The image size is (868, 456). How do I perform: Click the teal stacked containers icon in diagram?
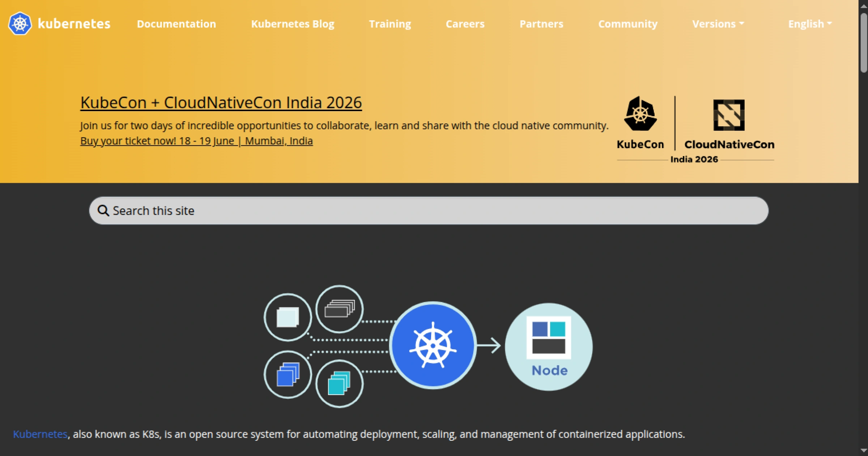[340, 384]
